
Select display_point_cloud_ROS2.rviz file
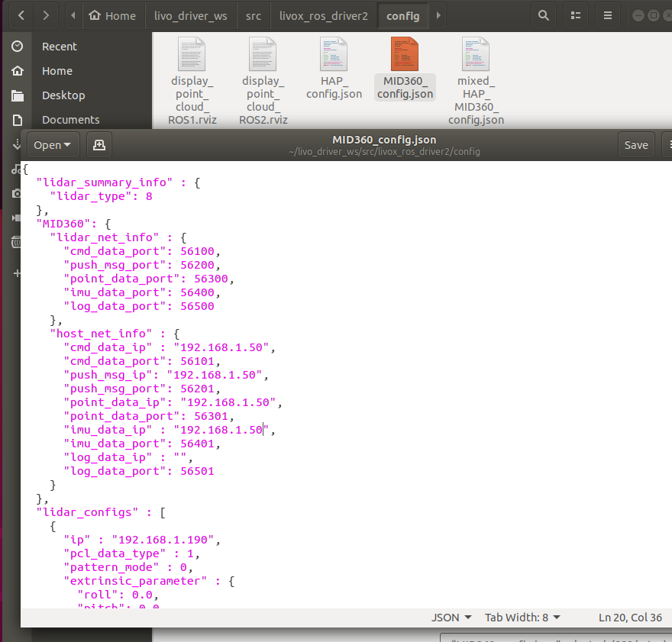click(x=263, y=82)
